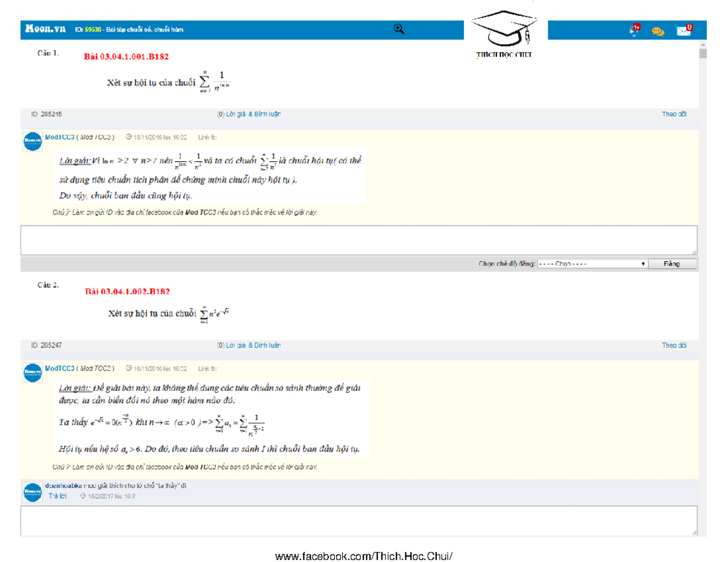Focus the reply text box under Câu 2
Image resolution: width=728 pixels, height=562 pixels.
(x=358, y=521)
